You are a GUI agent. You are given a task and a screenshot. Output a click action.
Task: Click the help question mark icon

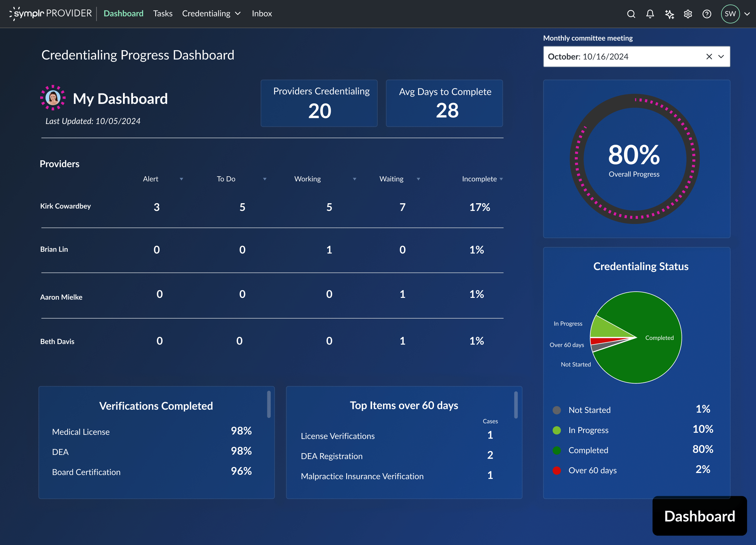click(x=706, y=14)
